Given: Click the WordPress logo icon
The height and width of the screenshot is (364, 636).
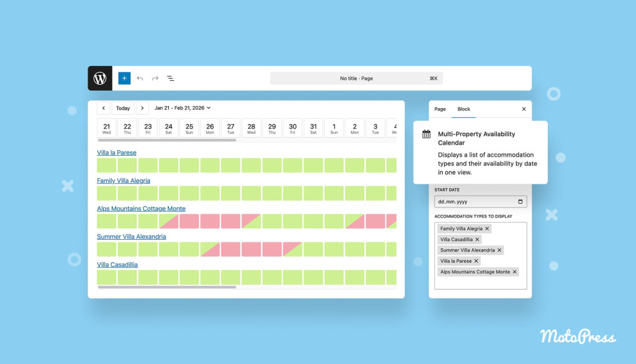Looking at the screenshot, I should point(100,78).
